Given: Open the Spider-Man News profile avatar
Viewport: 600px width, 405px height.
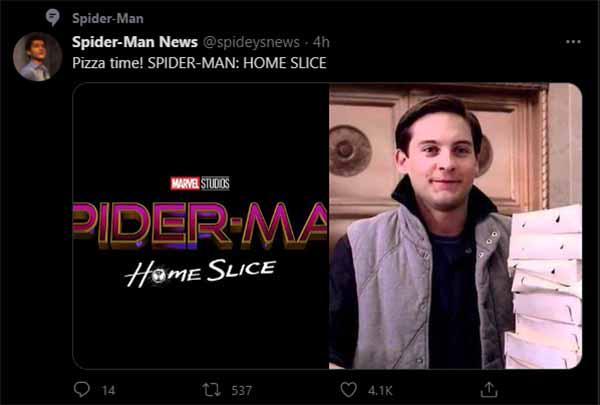Looking at the screenshot, I should coord(37,56).
